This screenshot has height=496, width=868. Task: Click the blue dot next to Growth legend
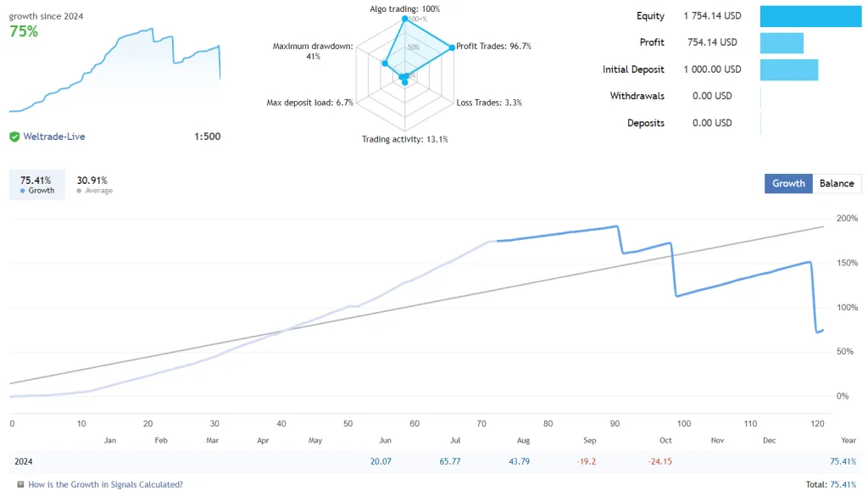click(x=23, y=191)
